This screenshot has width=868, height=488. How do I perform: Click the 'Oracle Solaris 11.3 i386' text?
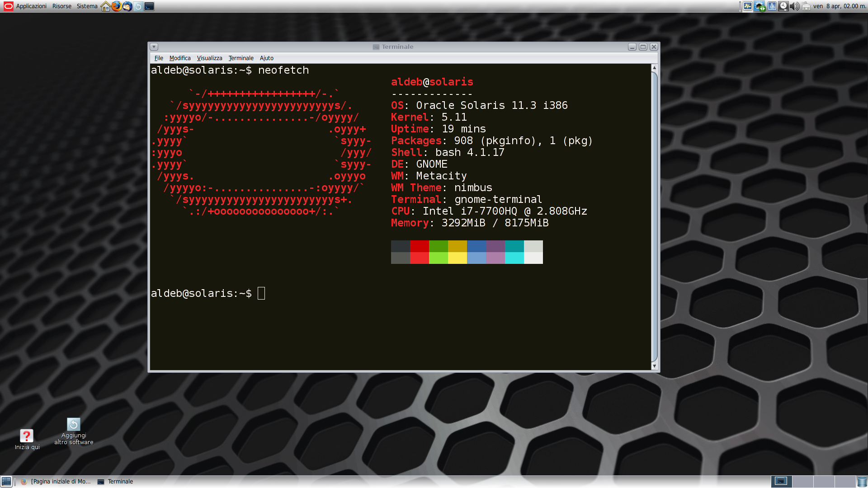point(492,105)
